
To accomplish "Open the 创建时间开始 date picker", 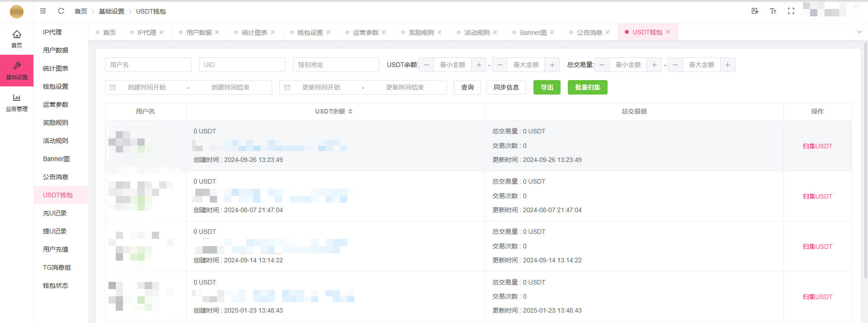I will (147, 87).
